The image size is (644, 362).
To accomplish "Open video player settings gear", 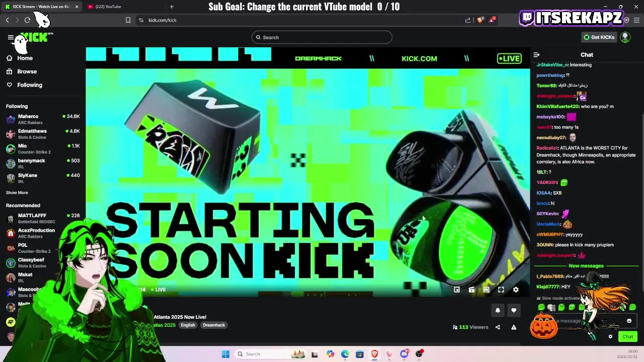I will (516, 290).
